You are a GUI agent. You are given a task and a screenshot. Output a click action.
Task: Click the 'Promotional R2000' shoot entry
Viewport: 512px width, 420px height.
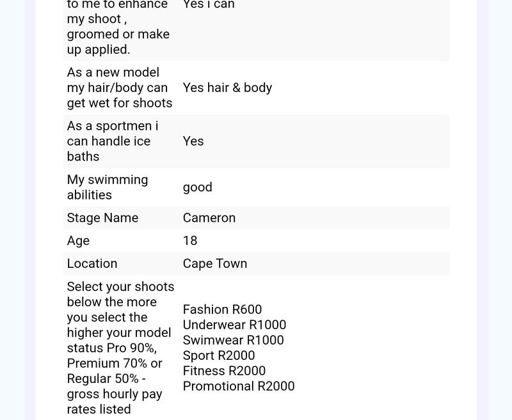click(x=238, y=387)
